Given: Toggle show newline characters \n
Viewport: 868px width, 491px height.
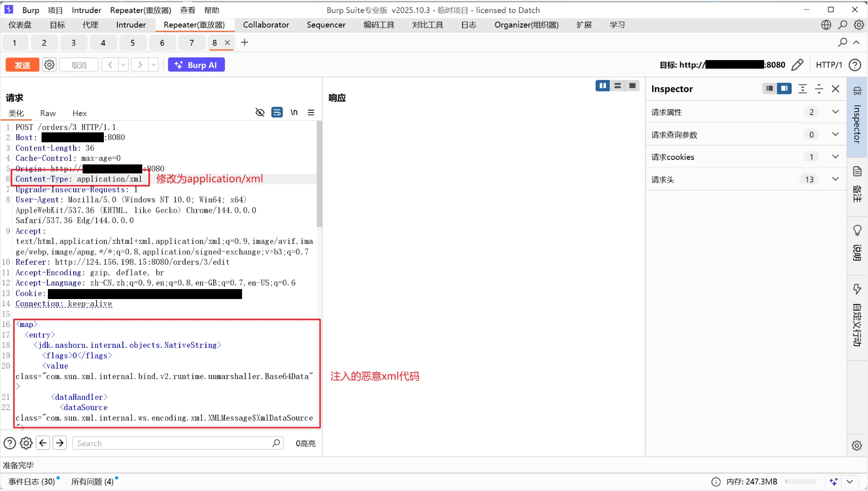Looking at the screenshot, I should (x=294, y=112).
